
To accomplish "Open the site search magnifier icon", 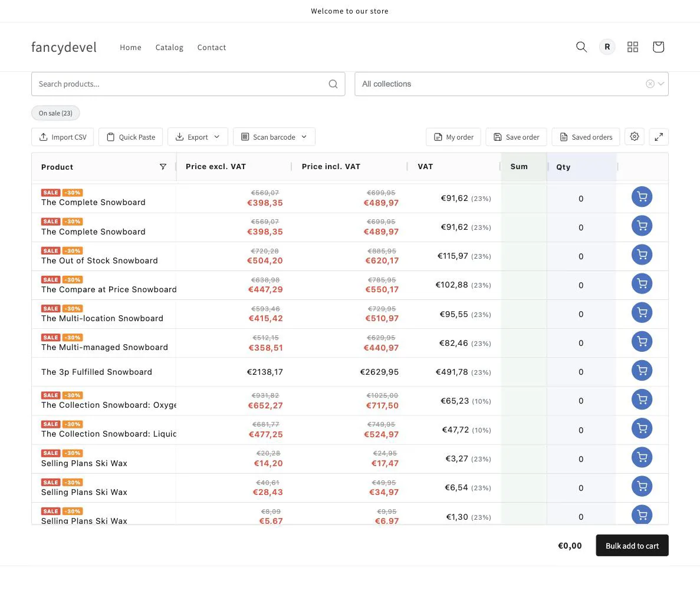I will (x=581, y=47).
